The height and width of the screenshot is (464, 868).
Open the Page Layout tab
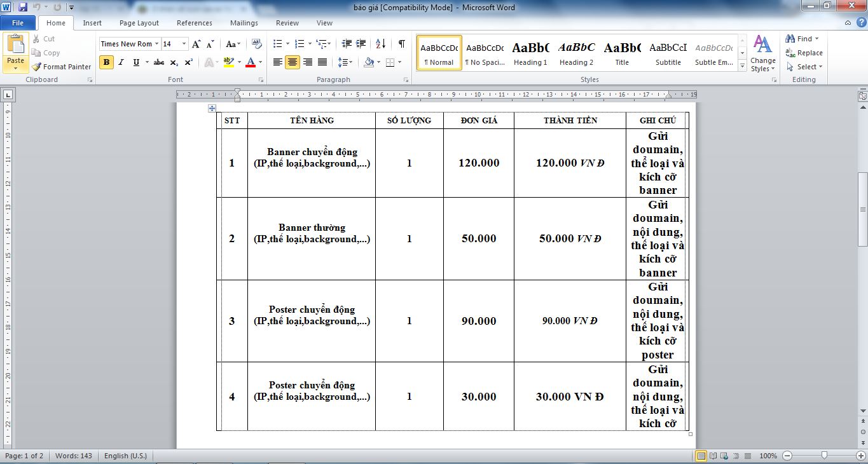(x=139, y=23)
